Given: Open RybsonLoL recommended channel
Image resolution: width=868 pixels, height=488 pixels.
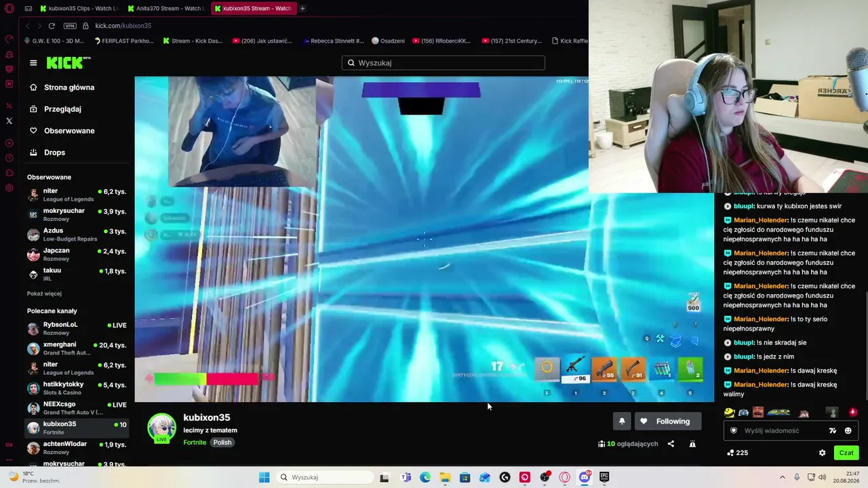Looking at the screenshot, I should [77, 329].
